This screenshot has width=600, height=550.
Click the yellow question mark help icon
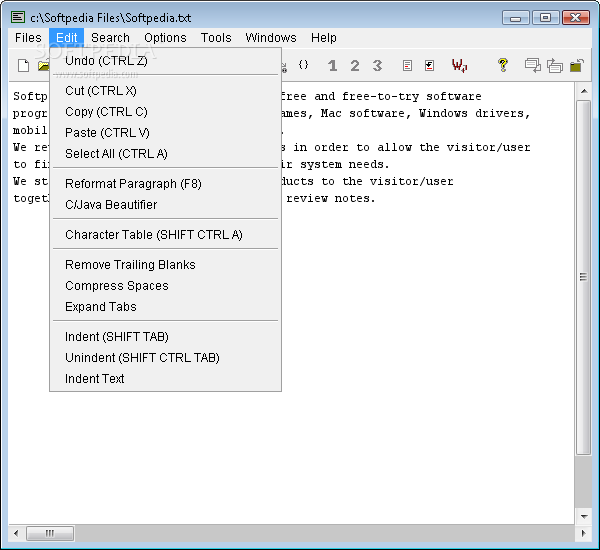pos(503,65)
